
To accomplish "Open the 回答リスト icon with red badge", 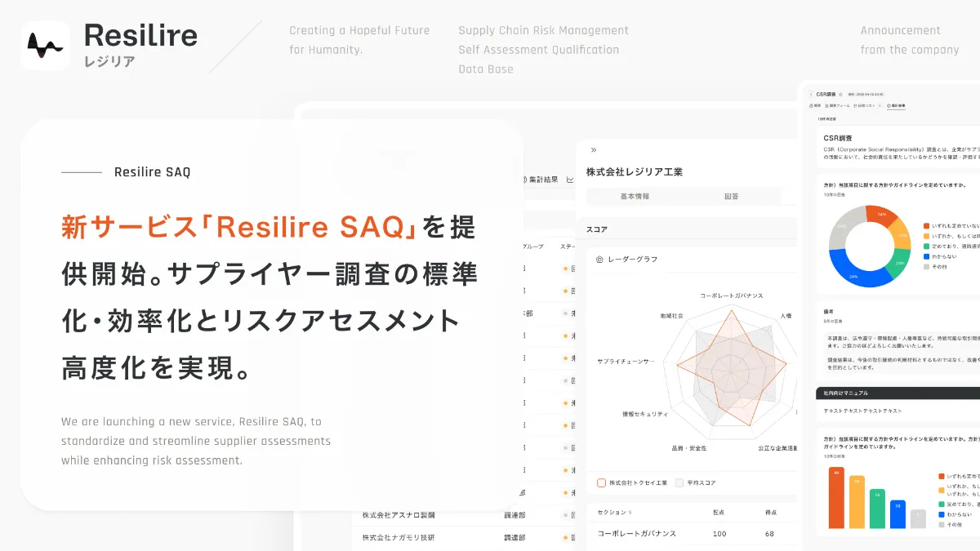I will click(x=855, y=105).
